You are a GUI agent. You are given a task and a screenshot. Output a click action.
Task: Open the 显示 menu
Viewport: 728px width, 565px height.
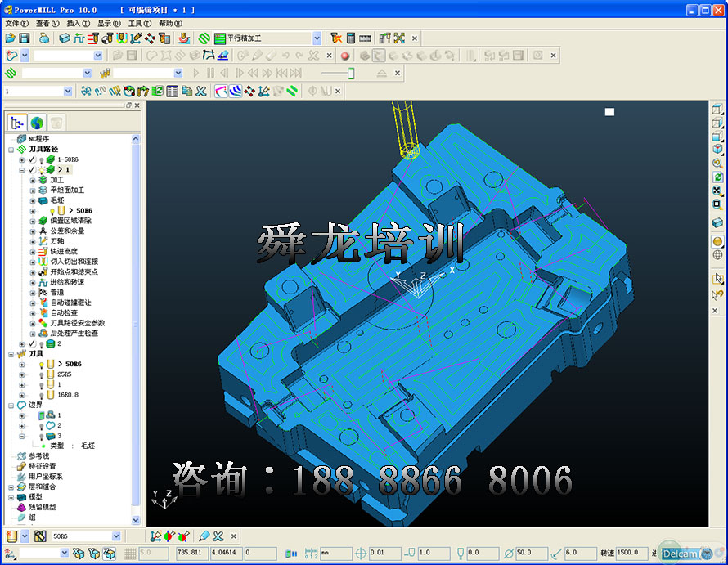109,23
